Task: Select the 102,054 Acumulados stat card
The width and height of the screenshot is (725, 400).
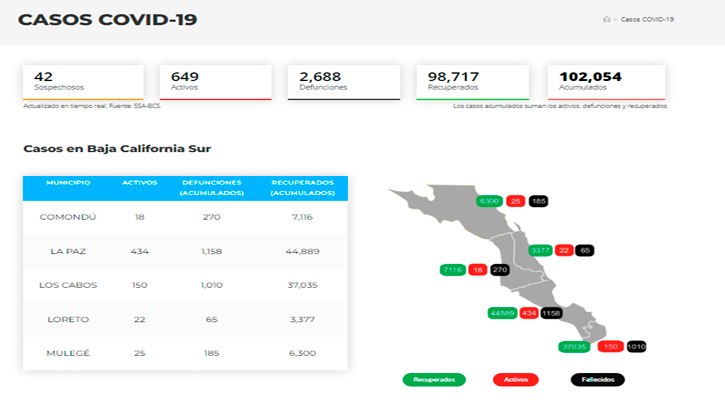Action: (606, 82)
